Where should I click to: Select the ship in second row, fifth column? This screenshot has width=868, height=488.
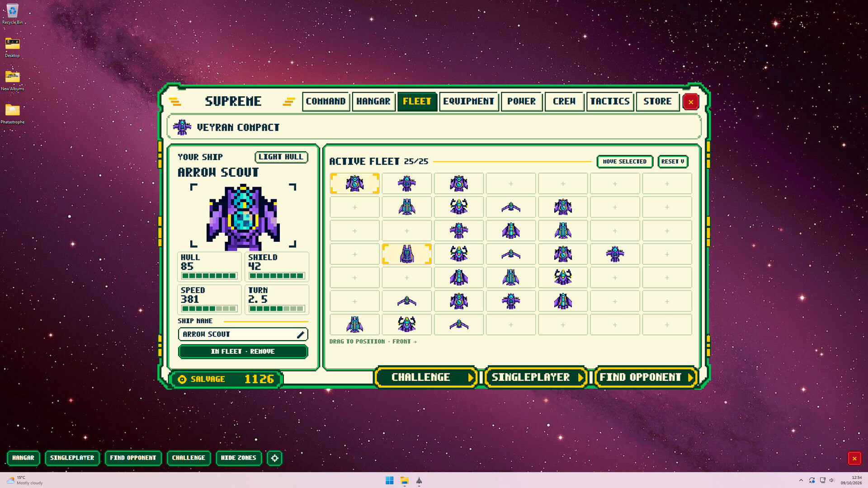[563, 207]
